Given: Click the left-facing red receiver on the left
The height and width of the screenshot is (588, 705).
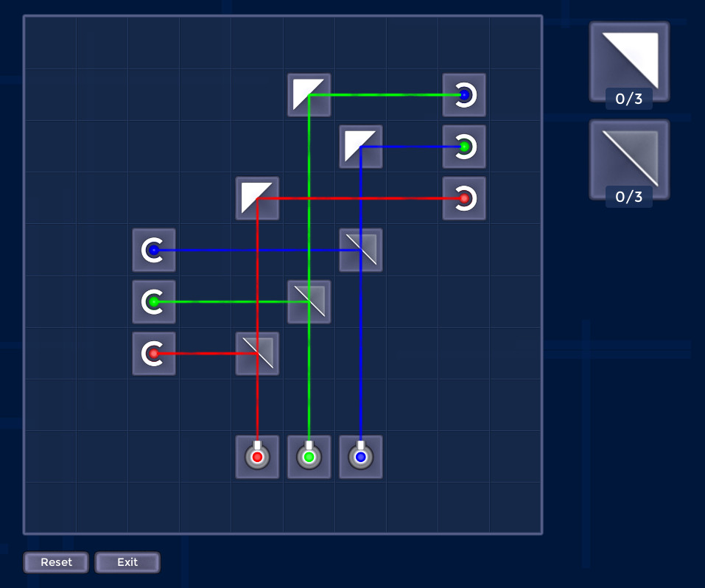Looking at the screenshot, I should click(x=153, y=353).
